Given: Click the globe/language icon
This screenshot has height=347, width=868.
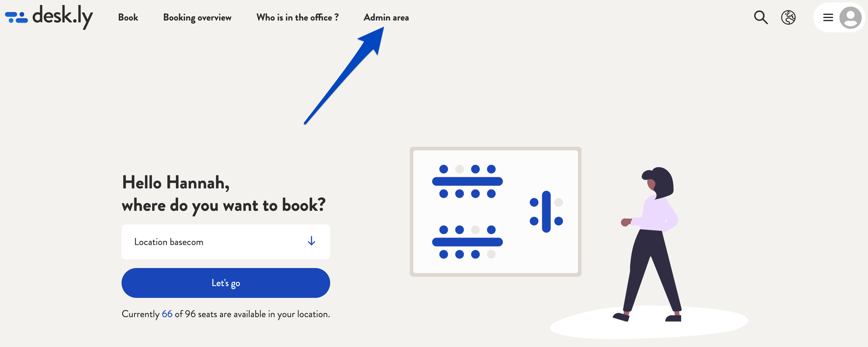Looking at the screenshot, I should 788,17.
